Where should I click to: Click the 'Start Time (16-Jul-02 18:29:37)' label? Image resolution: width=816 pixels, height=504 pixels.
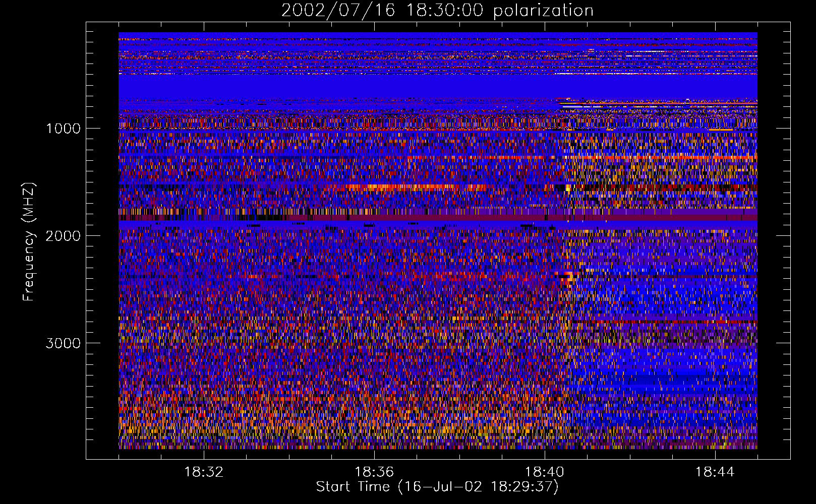coord(437,487)
